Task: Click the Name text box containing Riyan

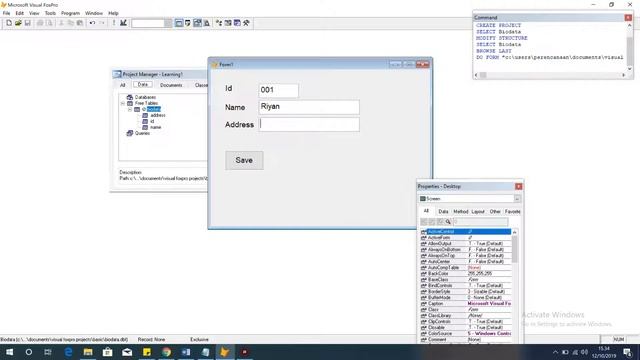Action: click(x=309, y=107)
